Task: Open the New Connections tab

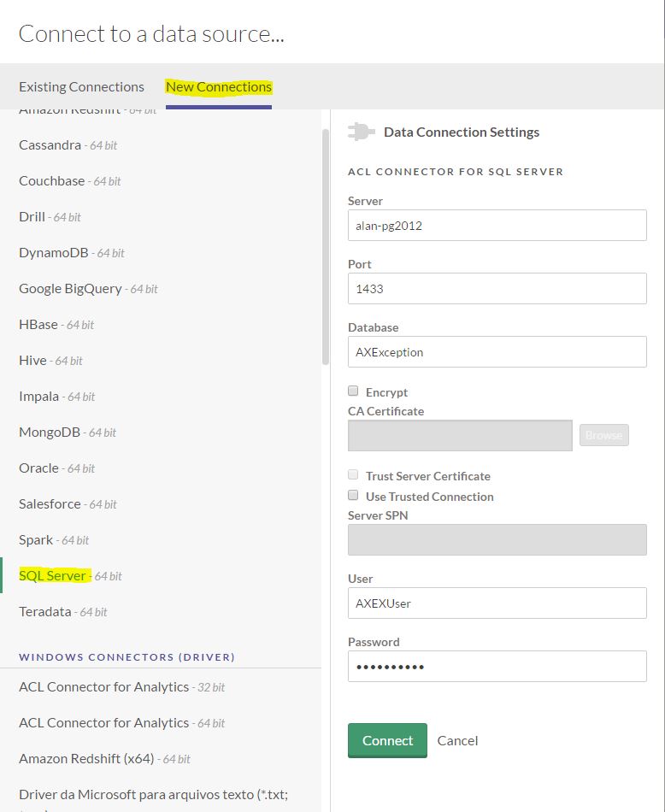Action: [219, 86]
